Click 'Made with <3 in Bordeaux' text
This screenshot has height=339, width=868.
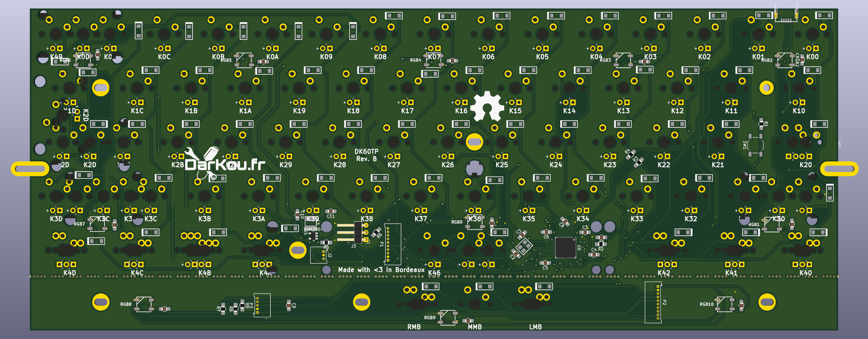(x=381, y=270)
